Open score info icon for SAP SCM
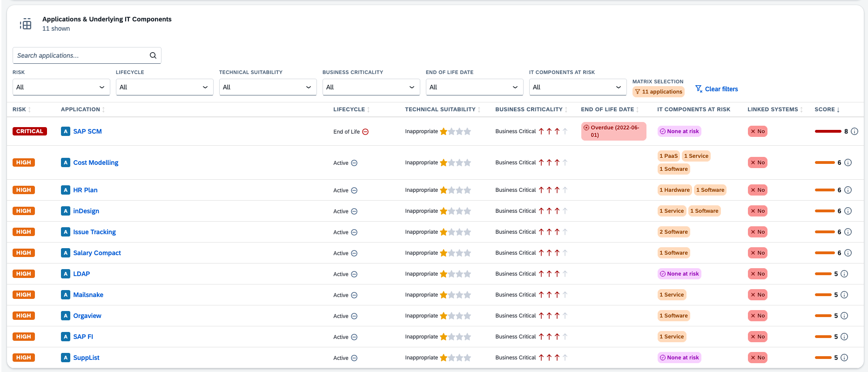This screenshot has height=372, width=868. (855, 131)
